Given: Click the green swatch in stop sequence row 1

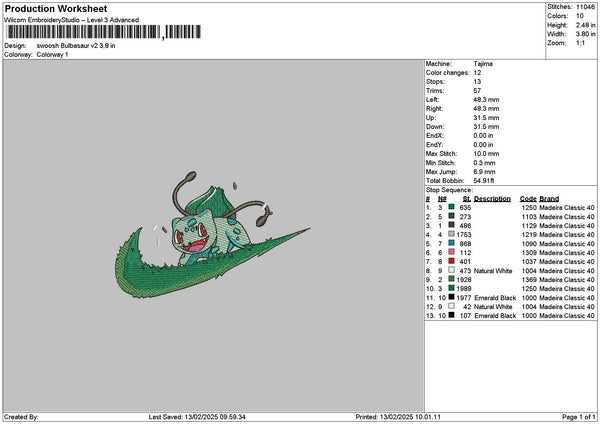Looking at the screenshot, I should click(452, 207).
